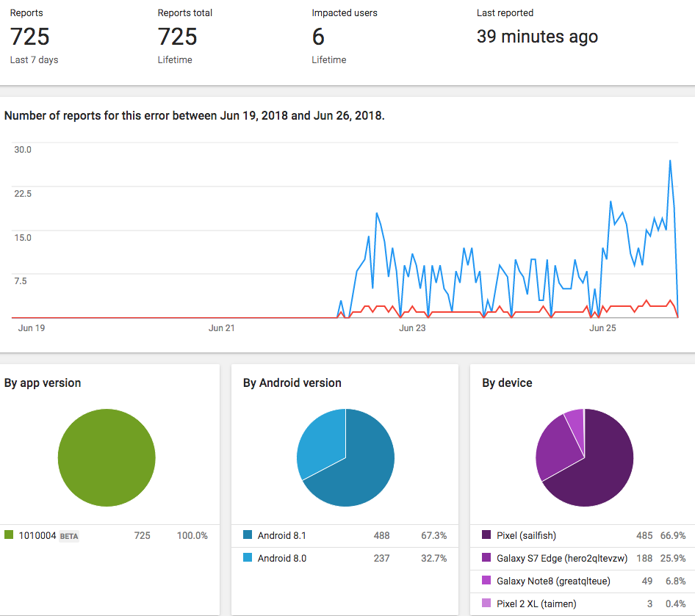Click the Android 8.0 legend color swatch
The height and width of the screenshot is (616, 695).
[248, 557]
